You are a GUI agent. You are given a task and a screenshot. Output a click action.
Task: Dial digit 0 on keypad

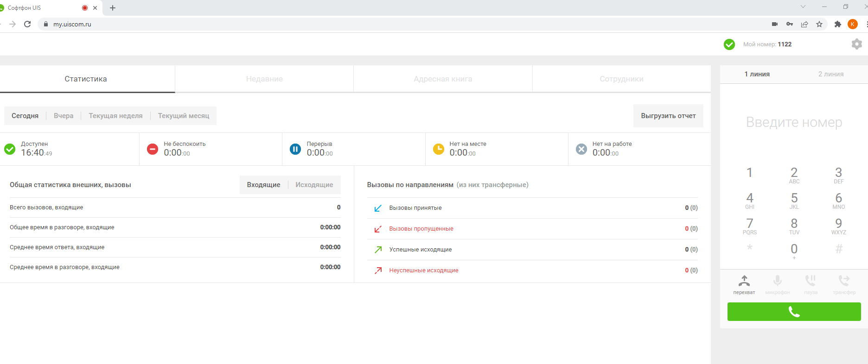[794, 251]
